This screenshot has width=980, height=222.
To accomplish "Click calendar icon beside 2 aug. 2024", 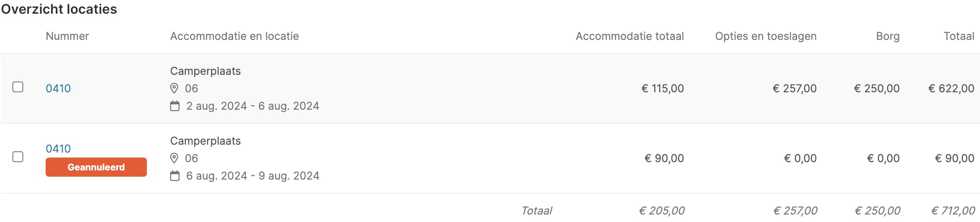I will (x=175, y=106).
